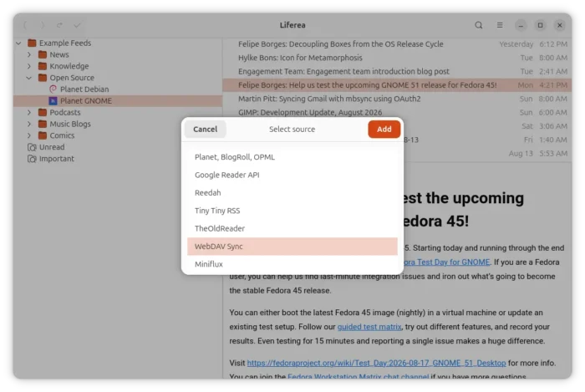Click the update all feeds icon
The width and height of the screenshot is (585, 392).
(x=59, y=25)
